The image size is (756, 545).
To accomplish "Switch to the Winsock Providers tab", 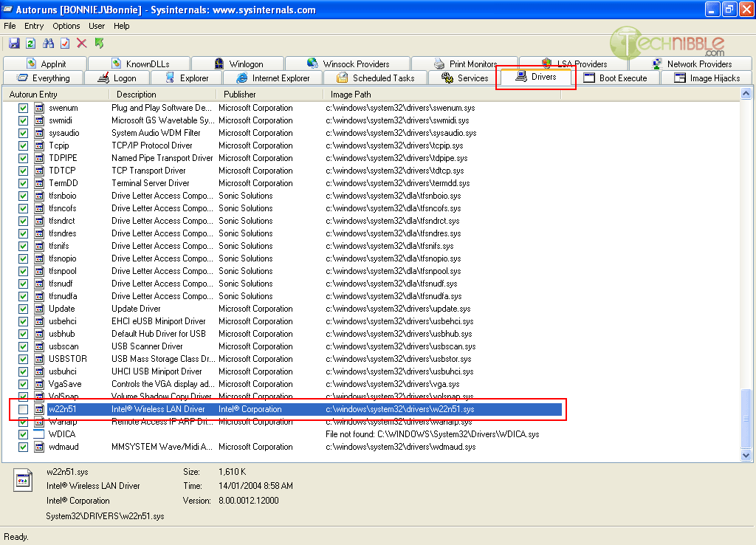I will tap(348, 64).
